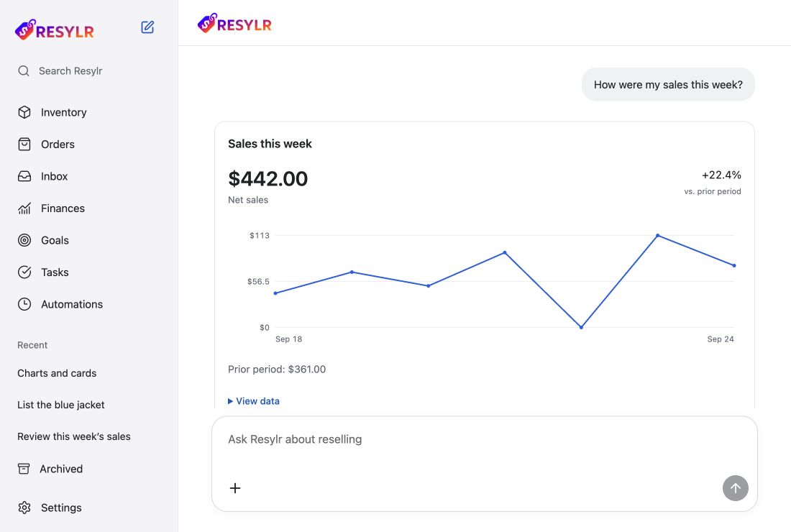Click the Settings gear icon

point(24,508)
